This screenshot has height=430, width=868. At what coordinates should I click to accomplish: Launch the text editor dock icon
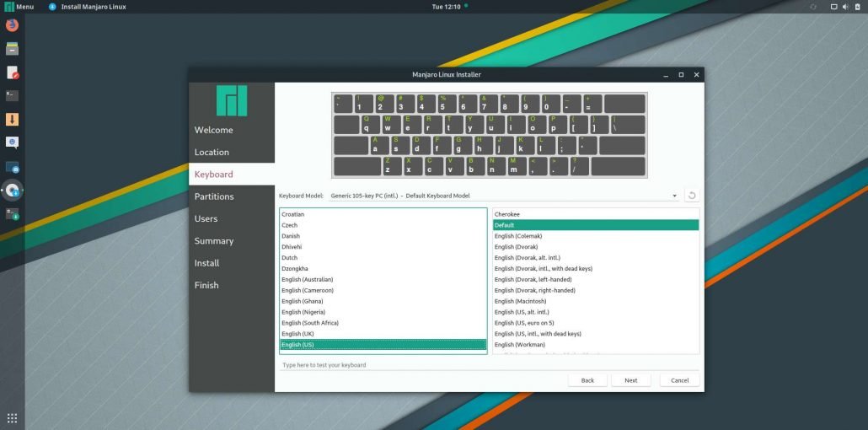click(12, 72)
